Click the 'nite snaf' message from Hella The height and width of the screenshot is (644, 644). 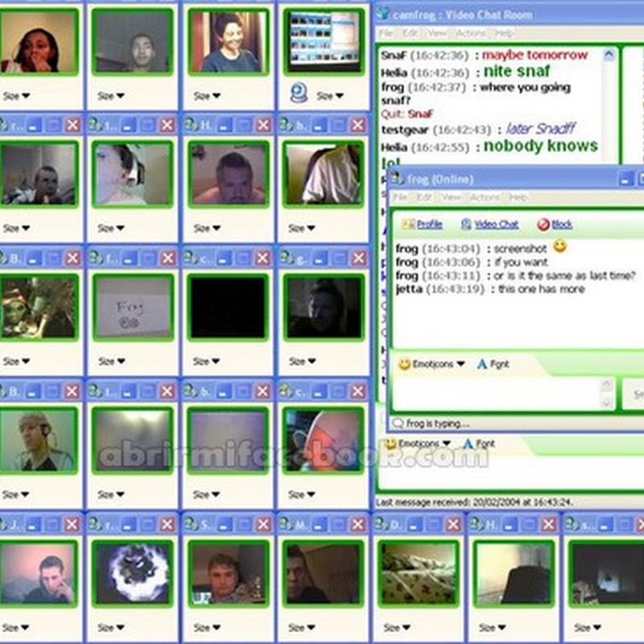(517, 72)
